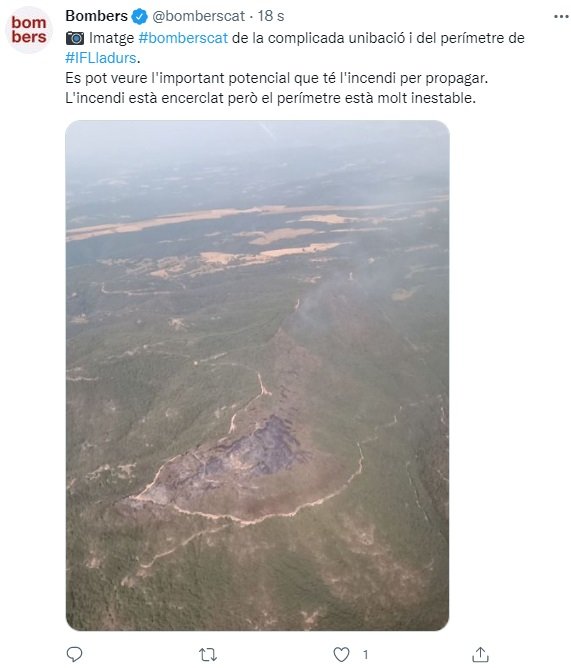Like the tweet with the heart icon
This screenshot has width=571, height=668.
coord(341,654)
